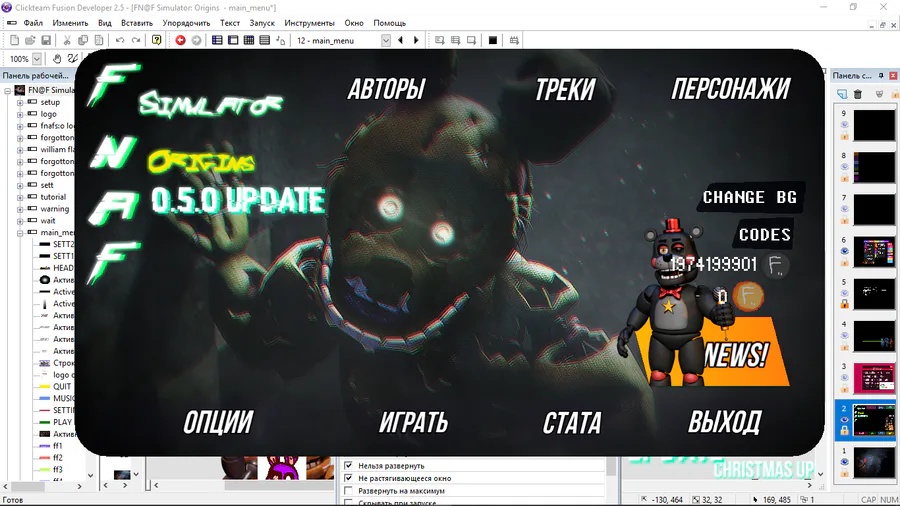Screen dimensions: 900x506
Task: Run the application icon
Action: coord(455,40)
